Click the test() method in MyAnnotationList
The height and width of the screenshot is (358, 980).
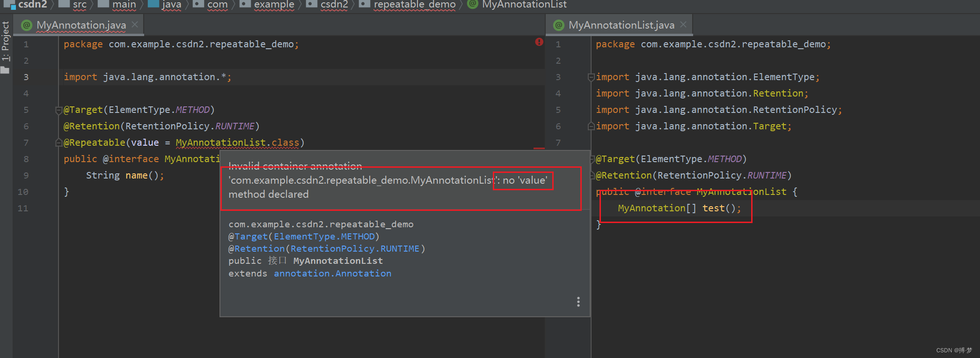tap(721, 208)
